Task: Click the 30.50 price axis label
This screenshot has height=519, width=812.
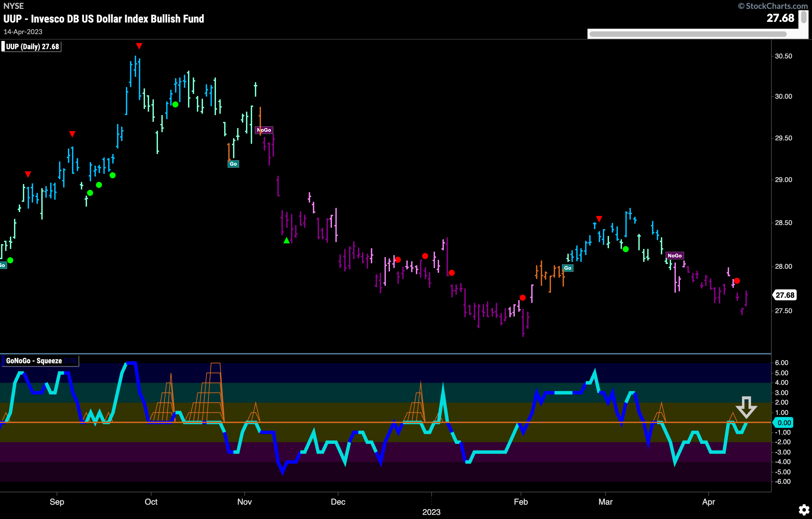Action: (783, 56)
